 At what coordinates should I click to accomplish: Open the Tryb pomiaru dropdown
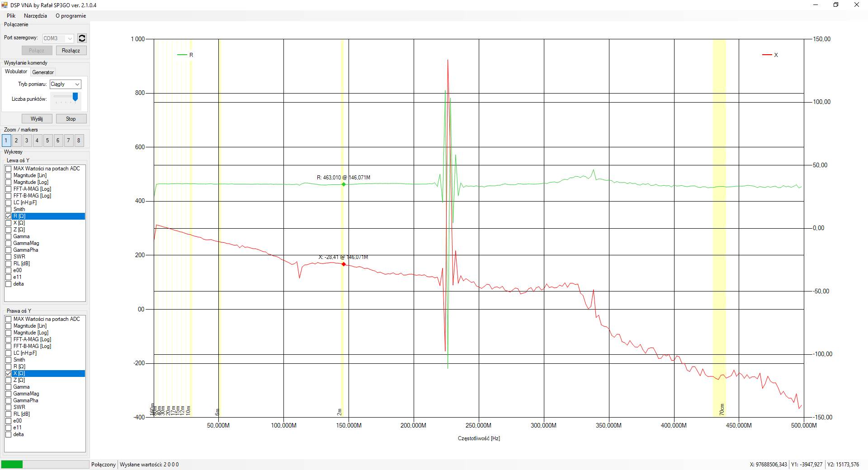65,84
